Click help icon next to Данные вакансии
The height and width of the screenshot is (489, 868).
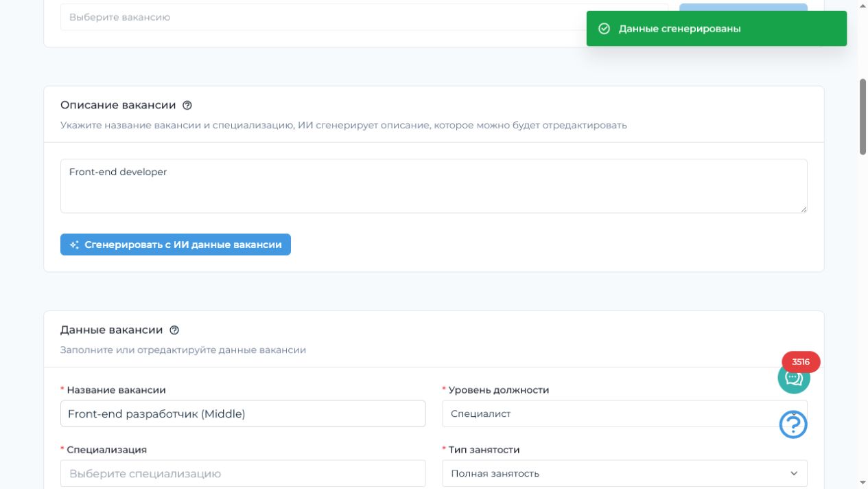click(x=174, y=330)
